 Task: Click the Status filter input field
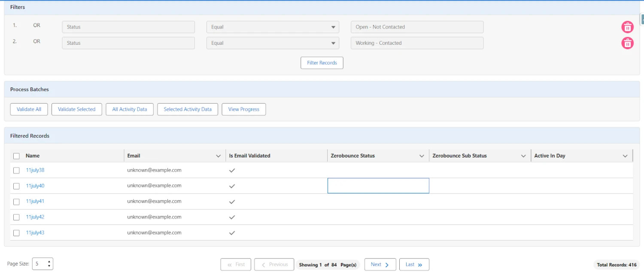128,27
